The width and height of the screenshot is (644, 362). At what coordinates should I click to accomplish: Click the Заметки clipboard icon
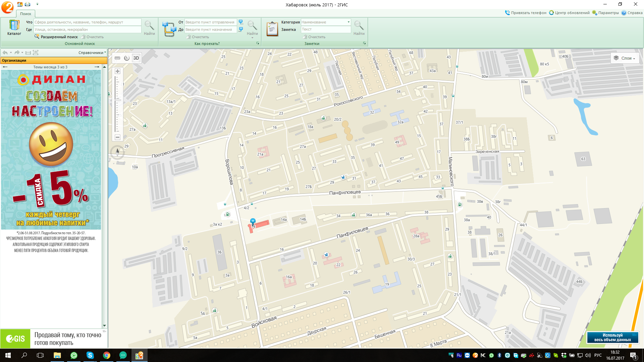(x=272, y=29)
